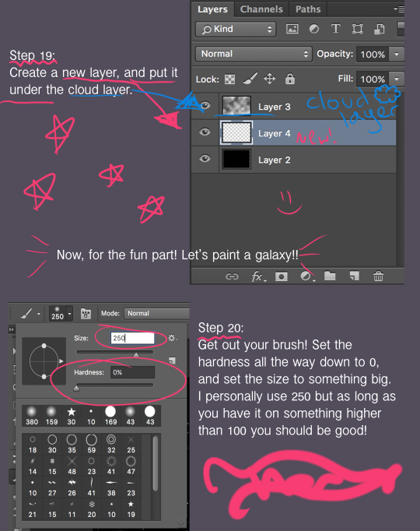Click the Delete layer trash icon

pyautogui.click(x=378, y=276)
